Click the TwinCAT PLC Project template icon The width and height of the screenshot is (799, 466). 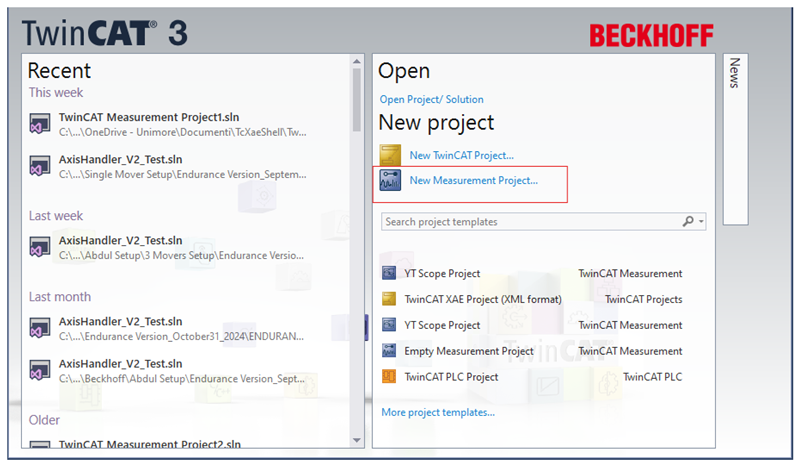point(389,376)
